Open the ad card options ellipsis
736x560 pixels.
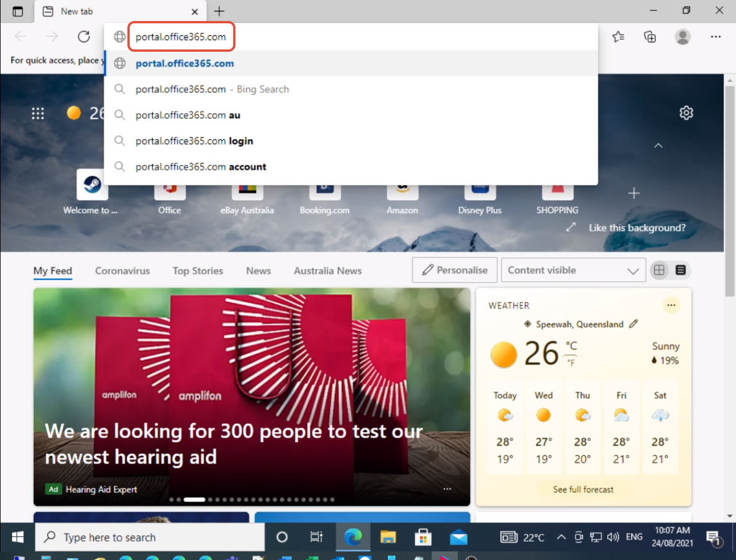point(447,489)
